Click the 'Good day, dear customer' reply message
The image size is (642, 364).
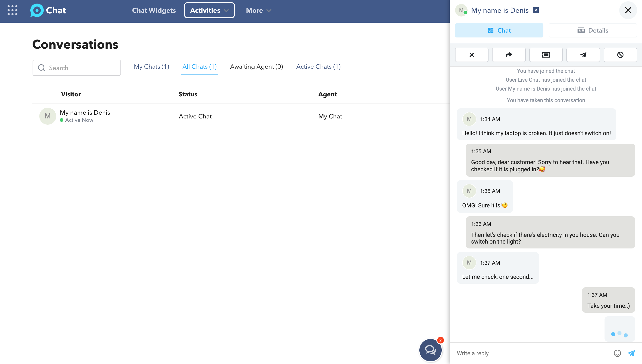pyautogui.click(x=550, y=160)
